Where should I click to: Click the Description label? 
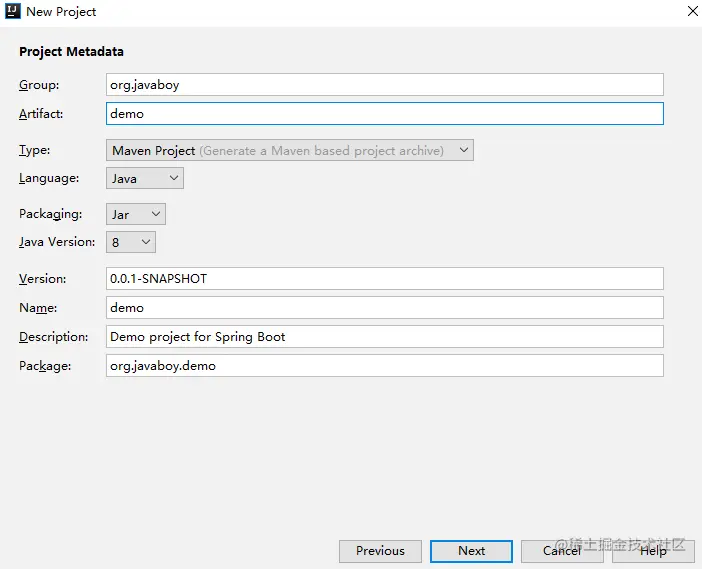[54, 337]
